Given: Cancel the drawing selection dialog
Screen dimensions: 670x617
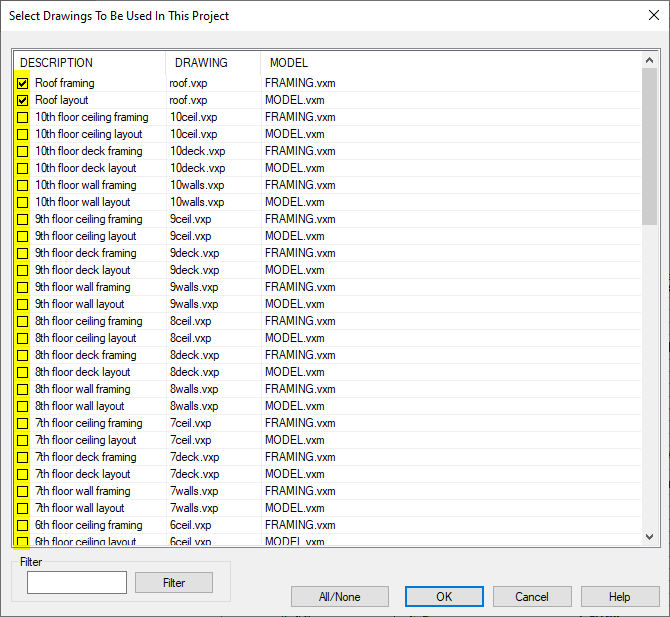Looking at the screenshot, I should [531, 597].
